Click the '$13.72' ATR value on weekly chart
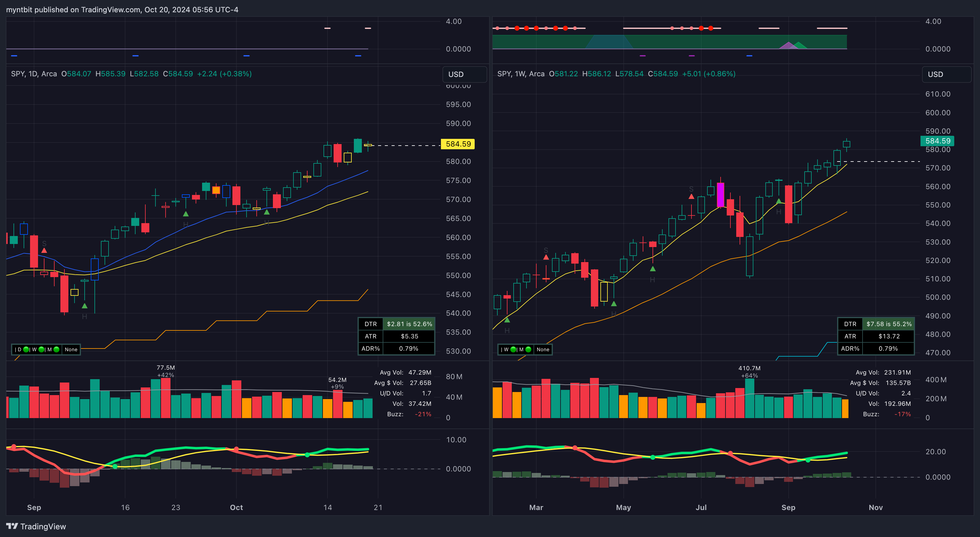 coord(889,336)
